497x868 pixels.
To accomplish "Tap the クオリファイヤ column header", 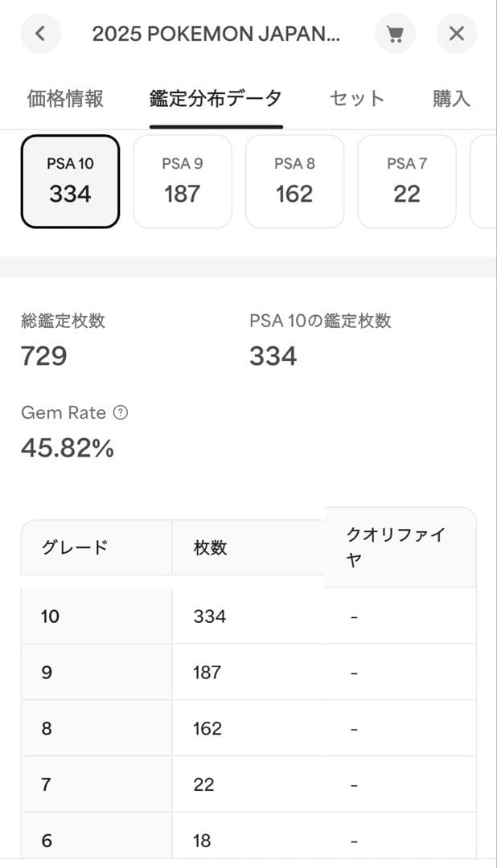I will [398, 547].
